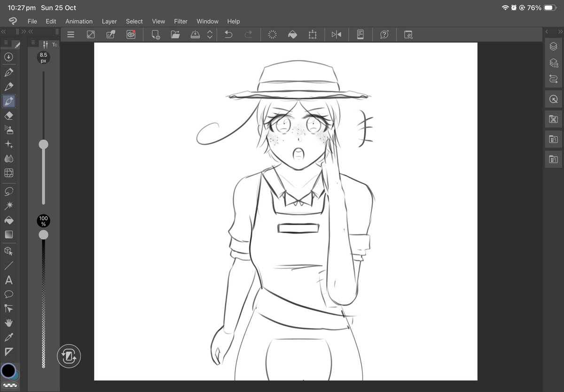Select the grid Liquify tool

[x=8, y=173]
